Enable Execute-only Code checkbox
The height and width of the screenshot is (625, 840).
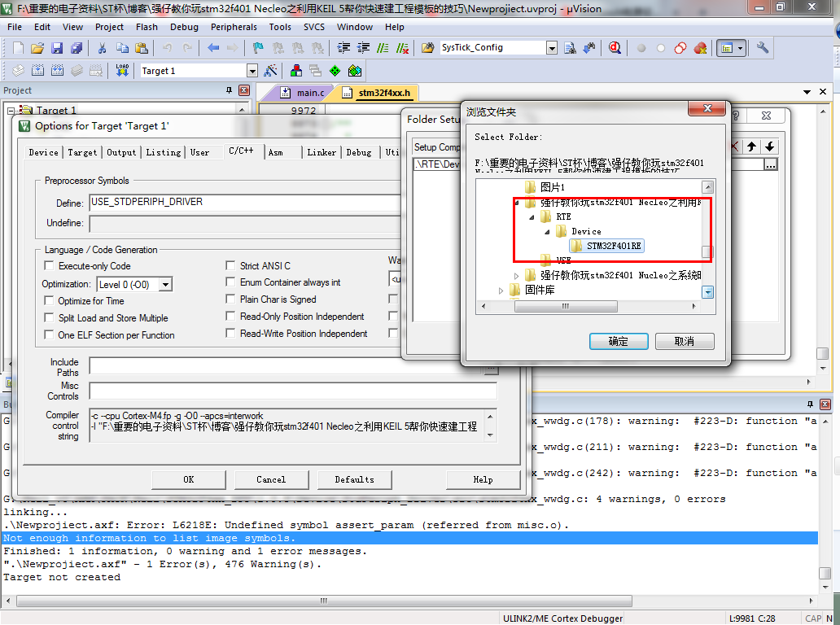49,265
